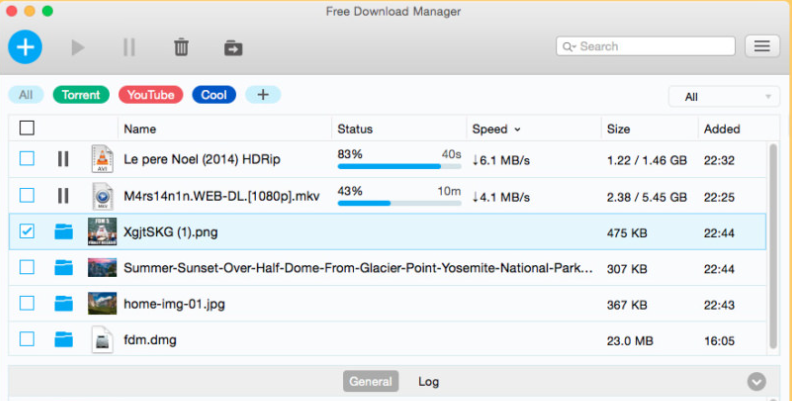Click the MKV file icon of M4rs14n1n

102,196
